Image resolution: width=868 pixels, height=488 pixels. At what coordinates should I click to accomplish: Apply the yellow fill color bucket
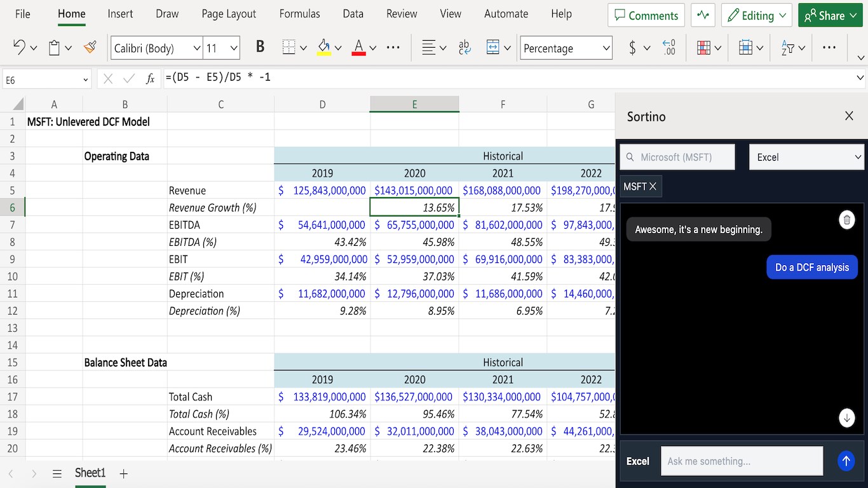pyautogui.click(x=324, y=48)
